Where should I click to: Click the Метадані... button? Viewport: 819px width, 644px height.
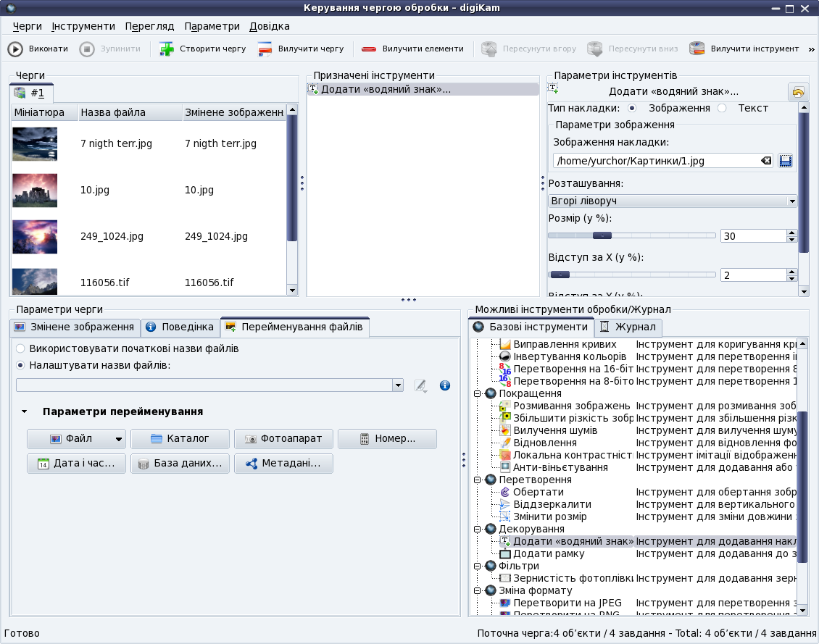pos(283,464)
